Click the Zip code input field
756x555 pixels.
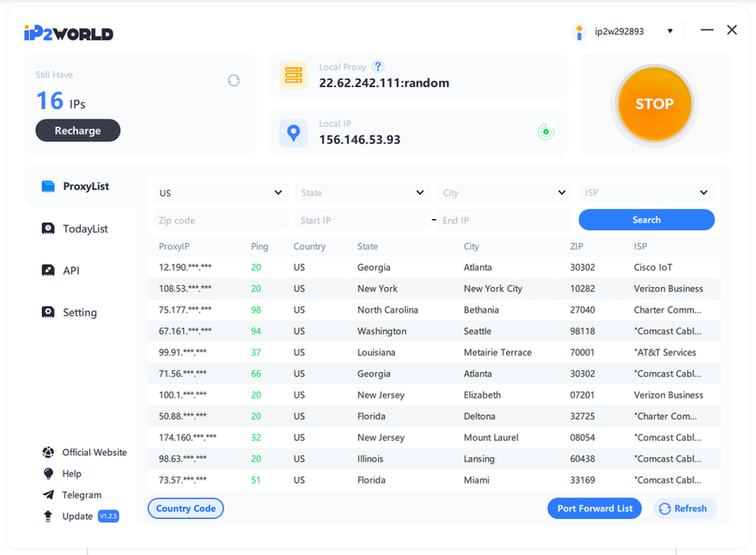pos(221,221)
